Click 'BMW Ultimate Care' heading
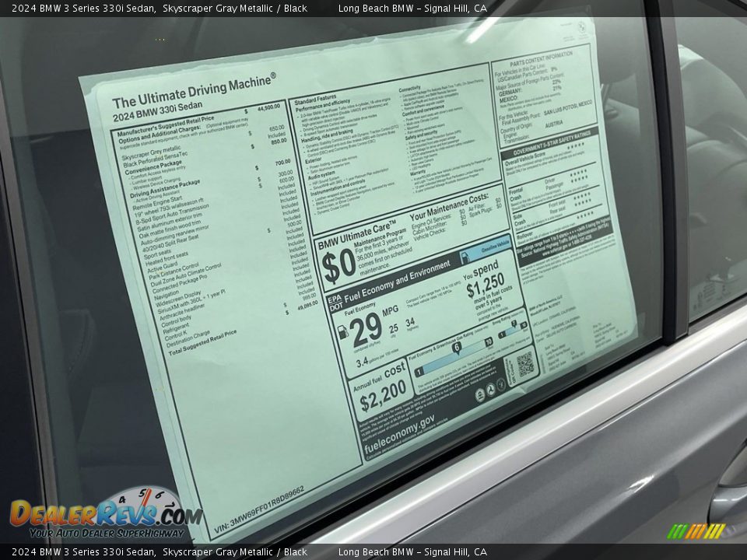The width and height of the screenshot is (747, 560). (357, 235)
